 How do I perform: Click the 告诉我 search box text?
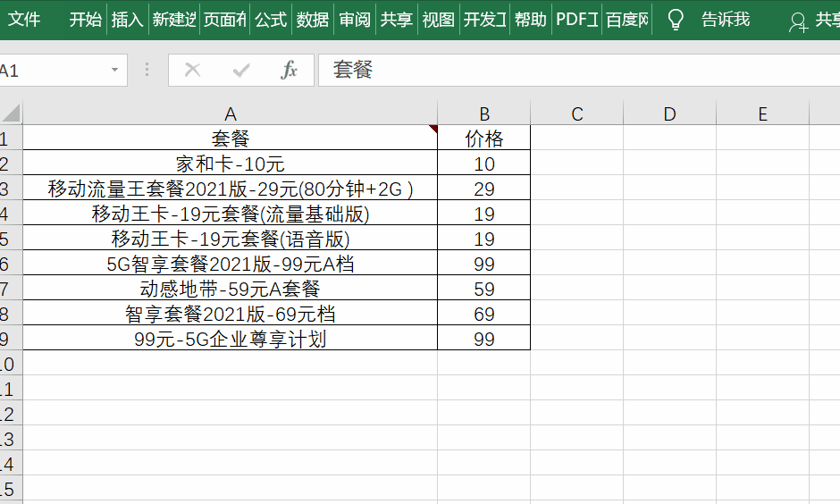726,20
